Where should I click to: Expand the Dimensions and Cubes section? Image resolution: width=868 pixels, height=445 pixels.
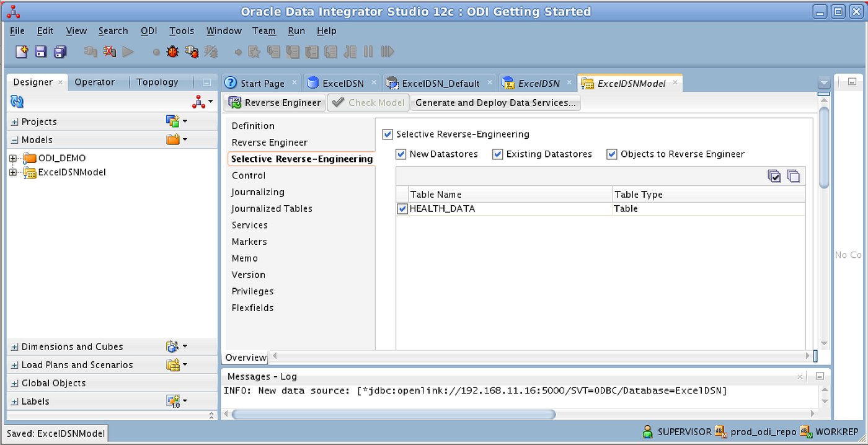pos(13,346)
